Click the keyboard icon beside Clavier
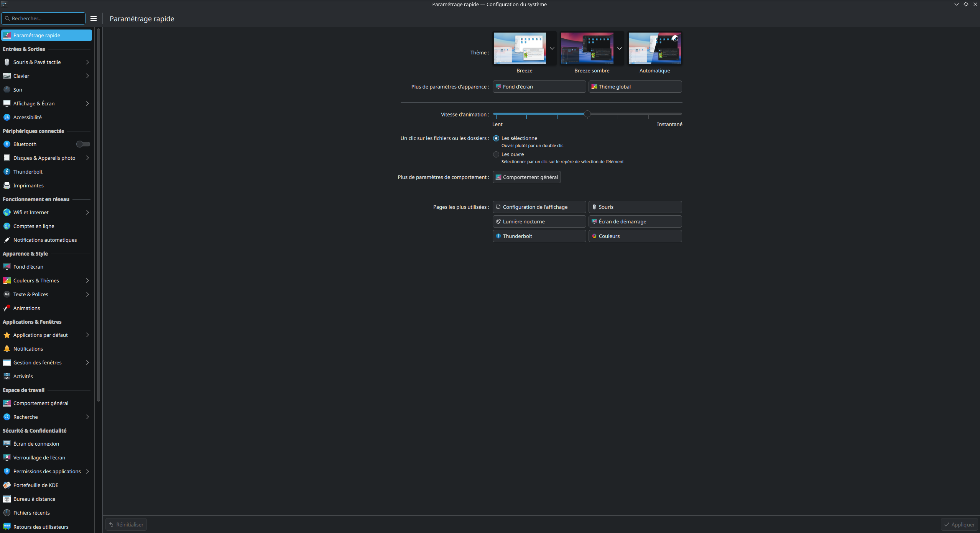 click(7, 76)
